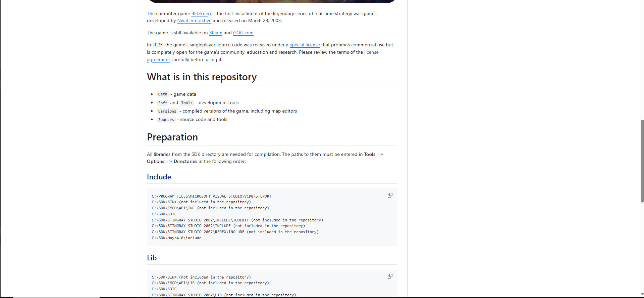Click the Lib subsection heading
644x298 pixels.
pyautogui.click(x=152, y=258)
